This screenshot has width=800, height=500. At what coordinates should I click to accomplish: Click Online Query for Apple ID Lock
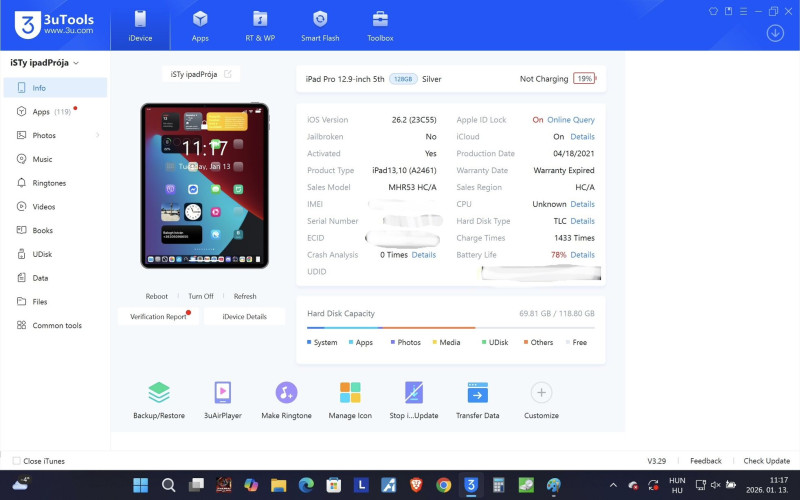(x=570, y=120)
